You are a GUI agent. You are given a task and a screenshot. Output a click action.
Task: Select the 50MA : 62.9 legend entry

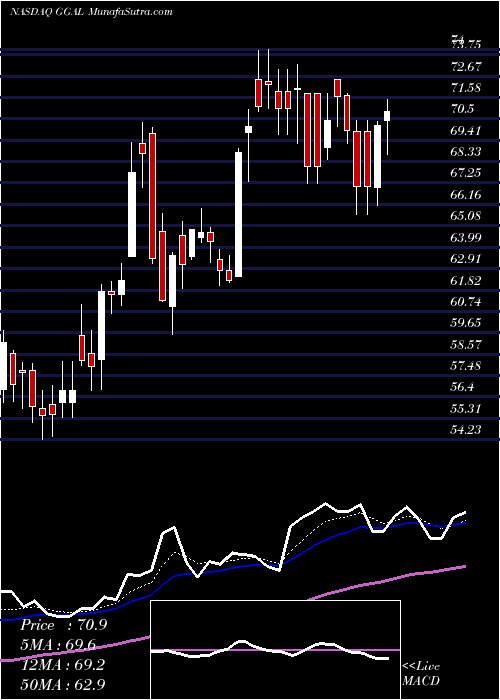pyautogui.click(x=62, y=684)
